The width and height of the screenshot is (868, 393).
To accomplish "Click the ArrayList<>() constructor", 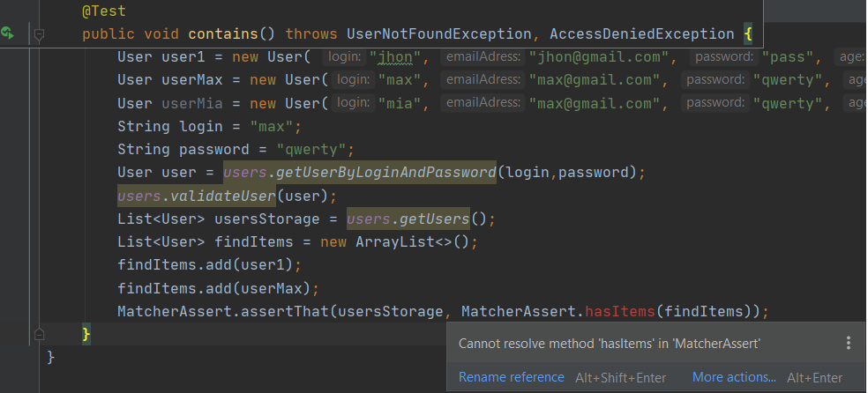I will [413, 242].
